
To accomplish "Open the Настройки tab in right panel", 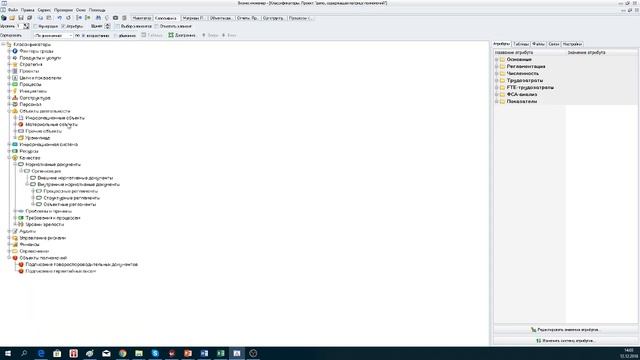I will tap(572, 44).
